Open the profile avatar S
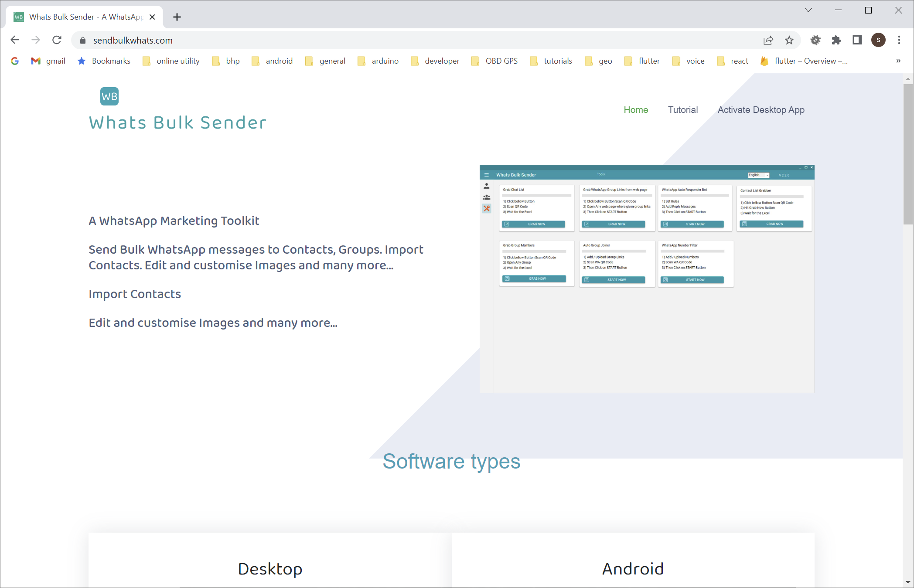Image resolution: width=914 pixels, height=588 pixels. (878, 40)
